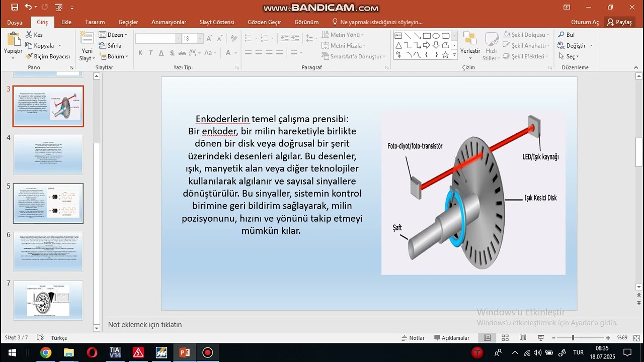Click the Paylaş share button
Screen dimensions: 644x362
[x=619, y=22]
